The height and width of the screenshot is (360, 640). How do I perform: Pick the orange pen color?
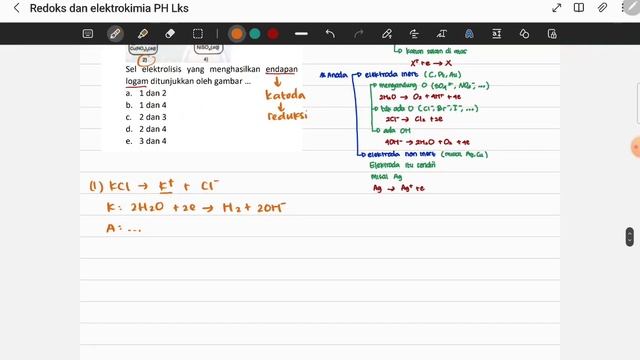tap(237, 34)
